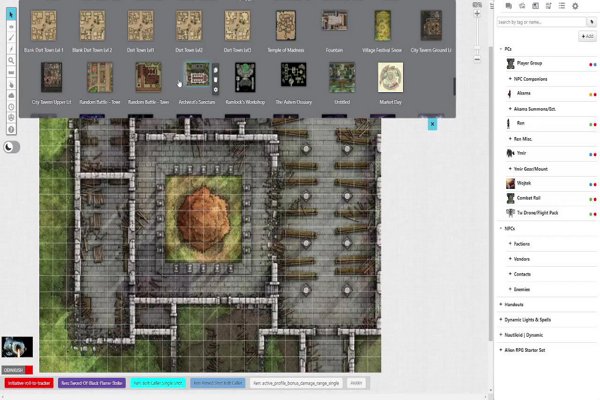This screenshot has height=400, width=600.
Task: Open the Dice rolling tool
Action: pos(11,118)
